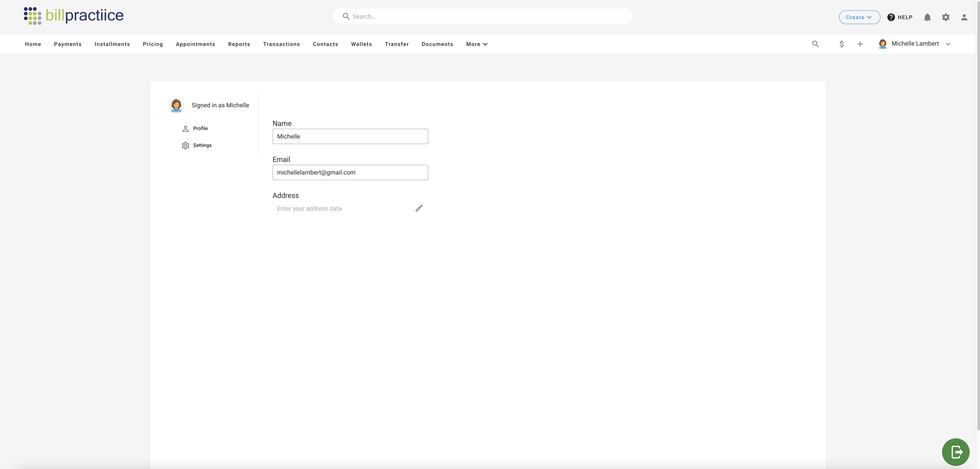Open the Transactions menu item

(x=281, y=44)
